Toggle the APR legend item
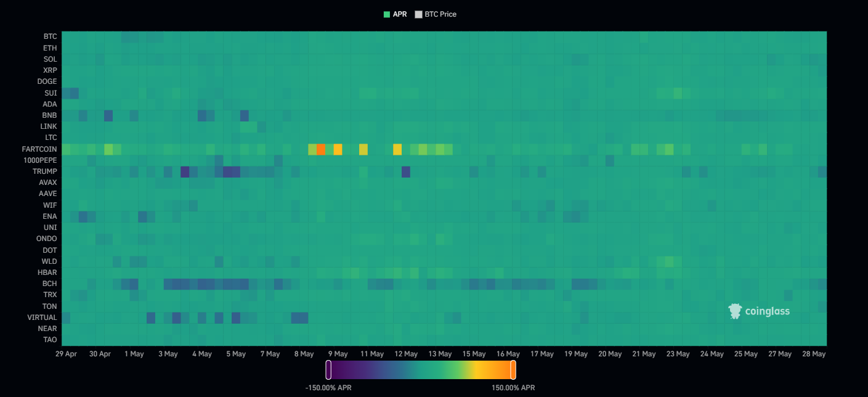Image resolution: width=868 pixels, height=397 pixels. pos(395,14)
